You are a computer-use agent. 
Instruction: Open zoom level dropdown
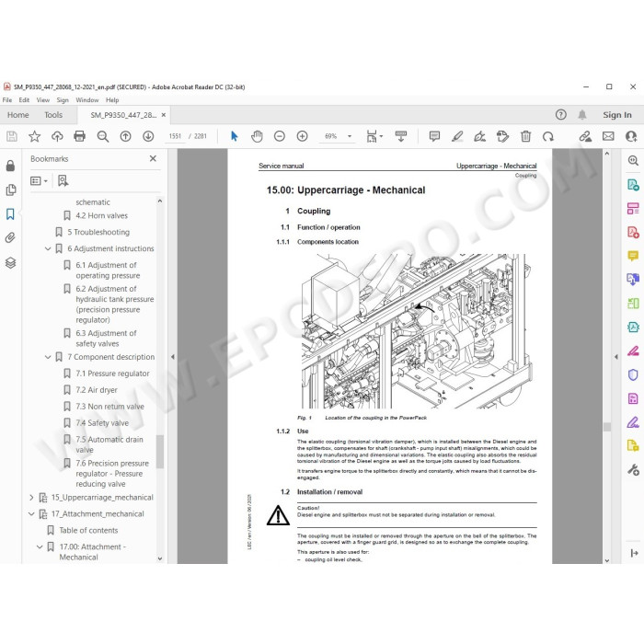(350, 136)
